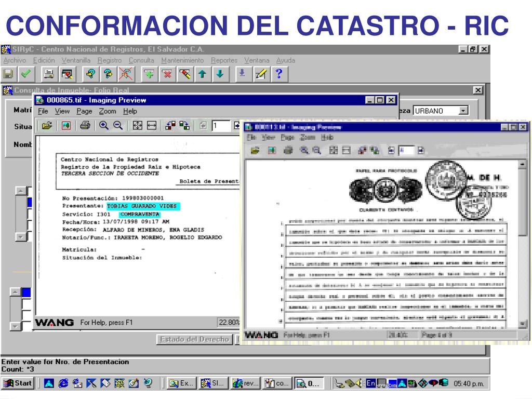Click the En language indicator in system tray

pyautogui.click(x=370, y=383)
